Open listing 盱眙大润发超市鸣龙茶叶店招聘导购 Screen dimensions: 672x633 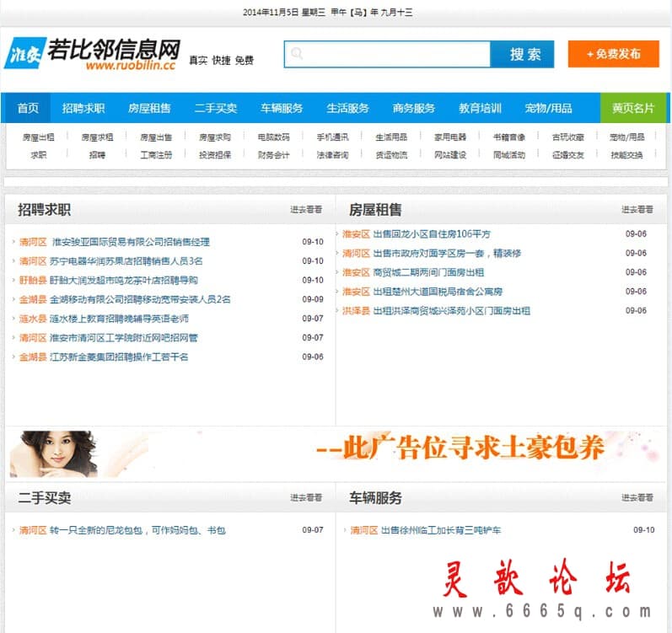click(x=124, y=280)
